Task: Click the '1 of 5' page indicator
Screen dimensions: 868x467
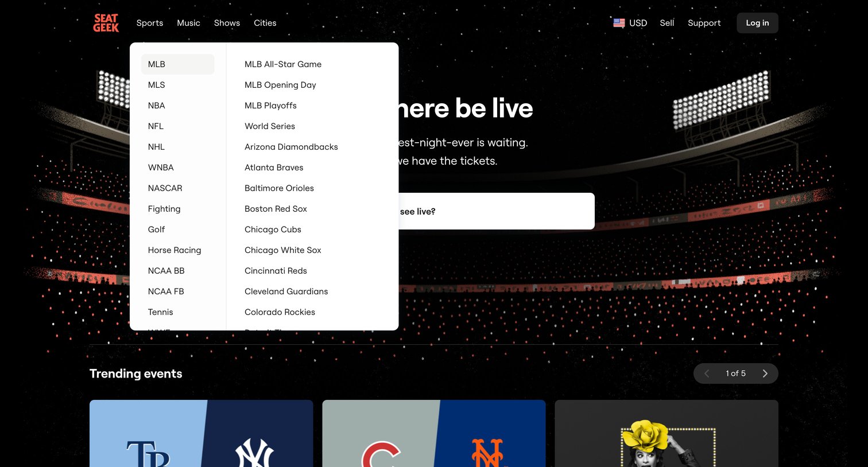Action: (735, 373)
